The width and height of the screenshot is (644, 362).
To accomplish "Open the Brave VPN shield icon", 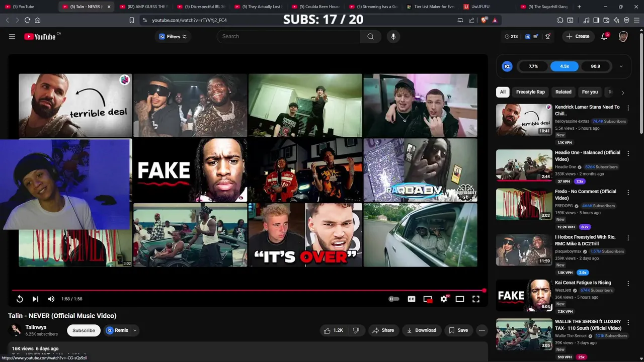I will click(626, 20).
